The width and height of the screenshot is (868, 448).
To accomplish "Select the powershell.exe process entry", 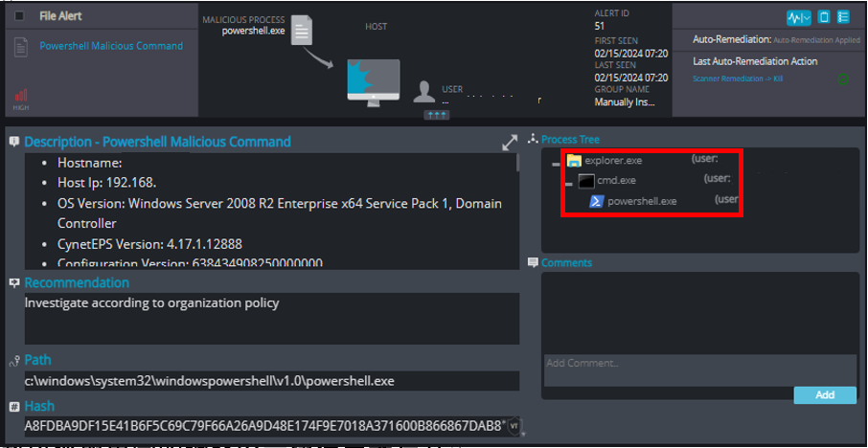I will click(x=642, y=201).
